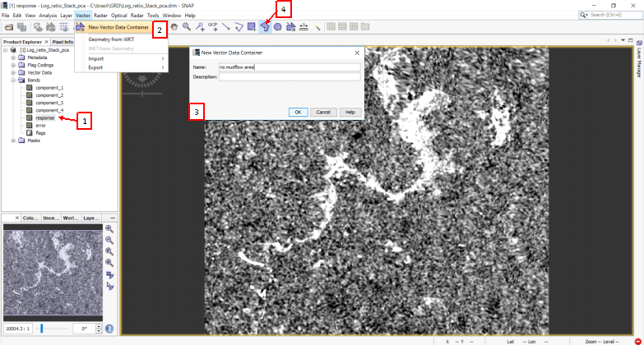
Task: Open the Open Product folder icon
Action: (9, 26)
